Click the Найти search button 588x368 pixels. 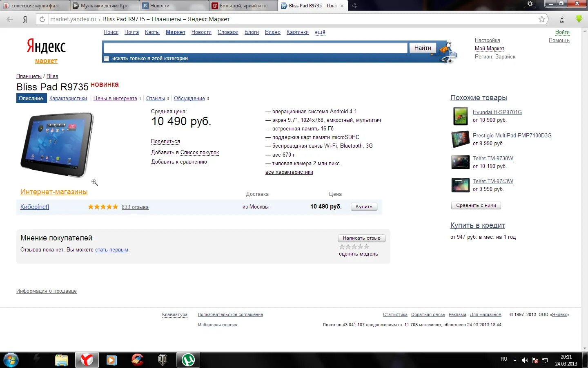point(423,48)
